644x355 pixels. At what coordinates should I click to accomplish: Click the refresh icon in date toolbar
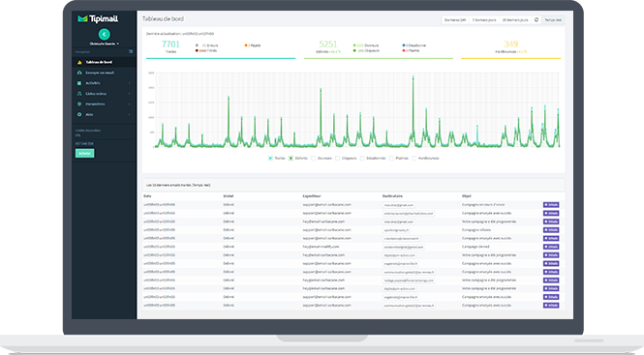coord(537,19)
